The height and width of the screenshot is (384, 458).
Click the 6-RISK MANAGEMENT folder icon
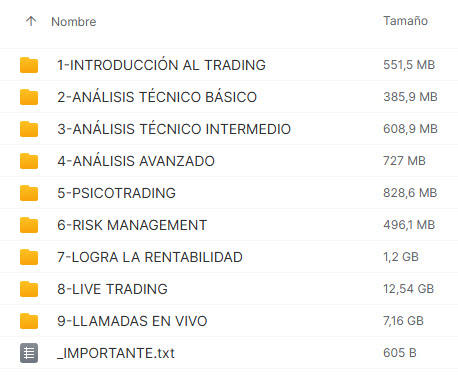pos(29,225)
